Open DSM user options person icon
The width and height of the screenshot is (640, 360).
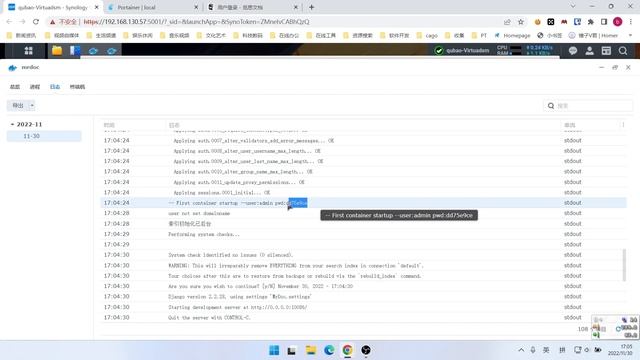(x=589, y=51)
